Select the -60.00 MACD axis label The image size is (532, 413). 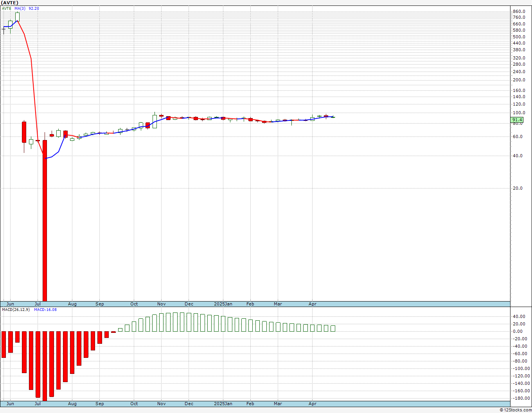pos(520,354)
